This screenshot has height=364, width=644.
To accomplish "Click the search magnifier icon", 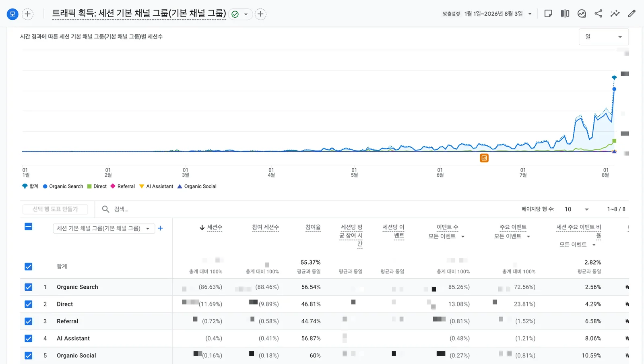I will 105,209.
